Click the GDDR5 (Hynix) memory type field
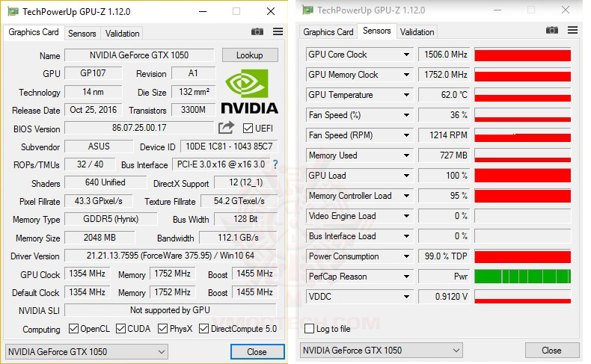Viewport: 591px width, 364px height. click(111, 219)
